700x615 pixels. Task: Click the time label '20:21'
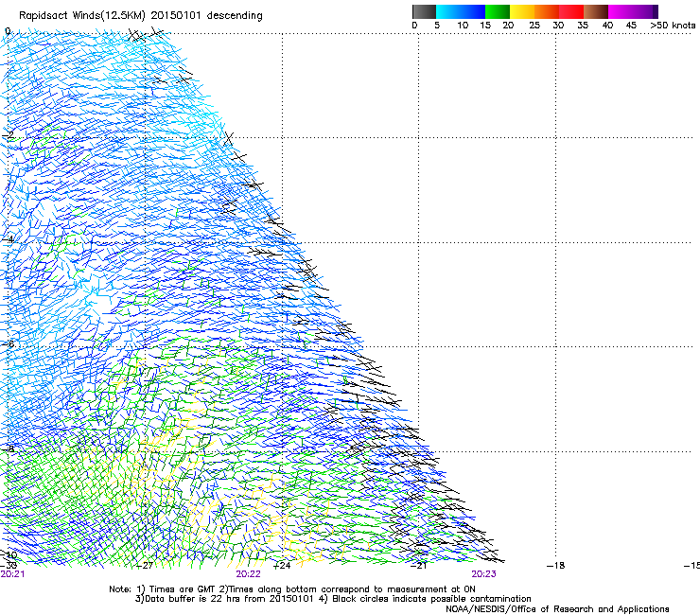[x=12, y=574]
